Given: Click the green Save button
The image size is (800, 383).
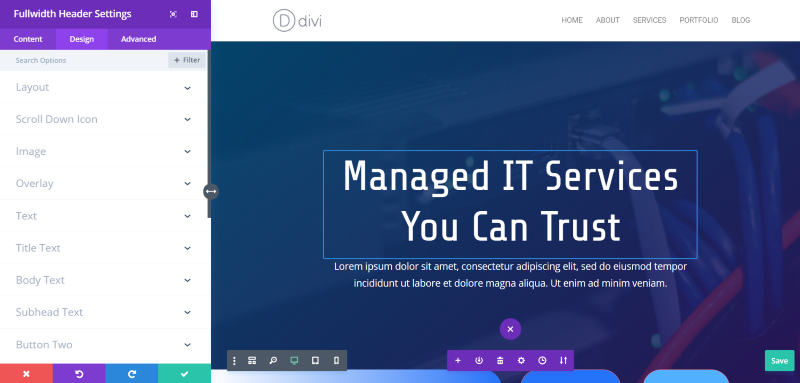Looking at the screenshot, I should pos(779,361).
